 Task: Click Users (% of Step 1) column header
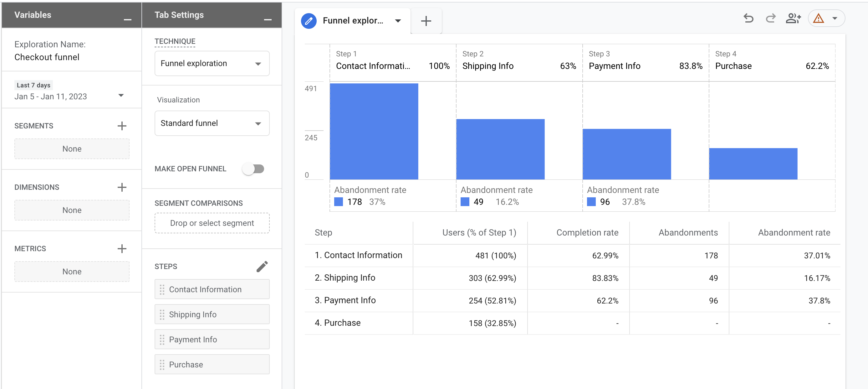point(479,232)
